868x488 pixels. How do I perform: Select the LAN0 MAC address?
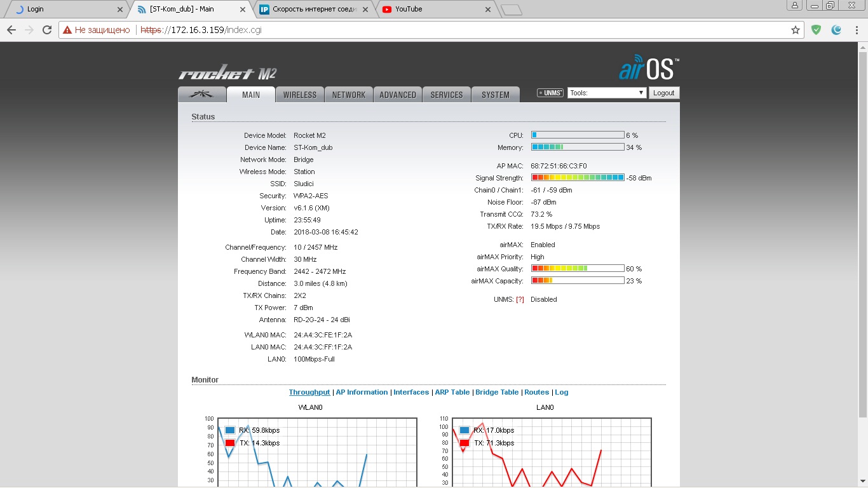click(x=323, y=347)
